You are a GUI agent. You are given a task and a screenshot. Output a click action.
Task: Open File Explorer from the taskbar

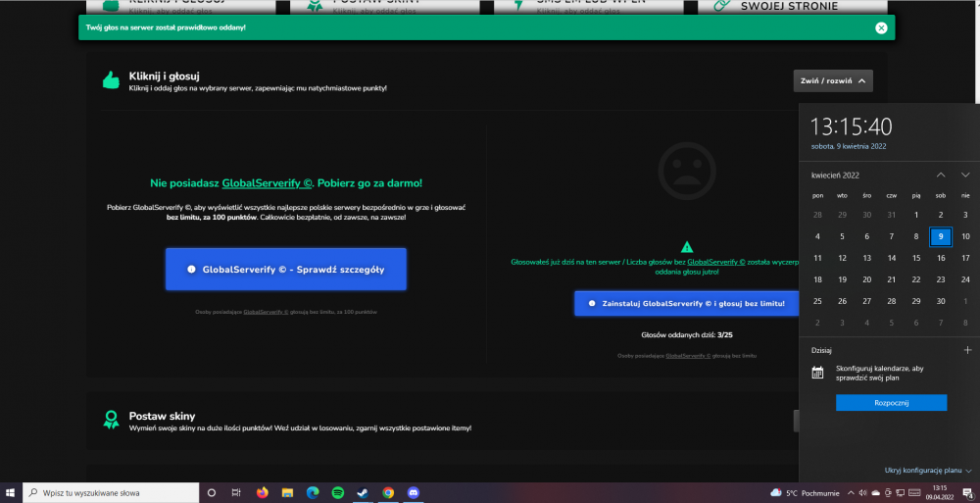[287, 493]
